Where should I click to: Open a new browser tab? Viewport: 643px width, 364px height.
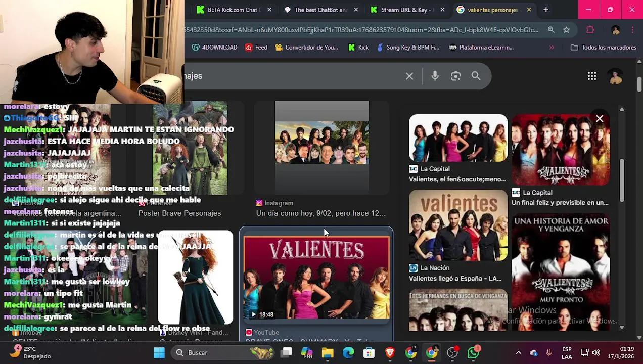coord(546,10)
